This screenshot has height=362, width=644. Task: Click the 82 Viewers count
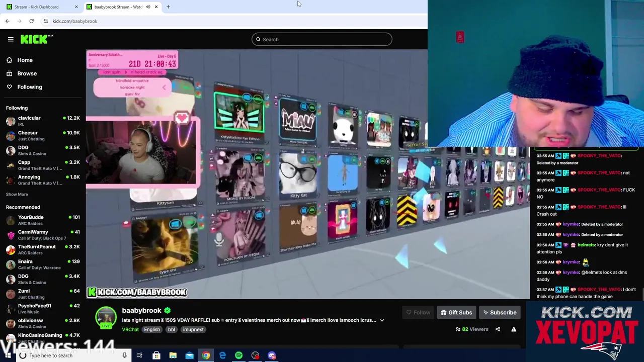pyautogui.click(x=472, y=329)
